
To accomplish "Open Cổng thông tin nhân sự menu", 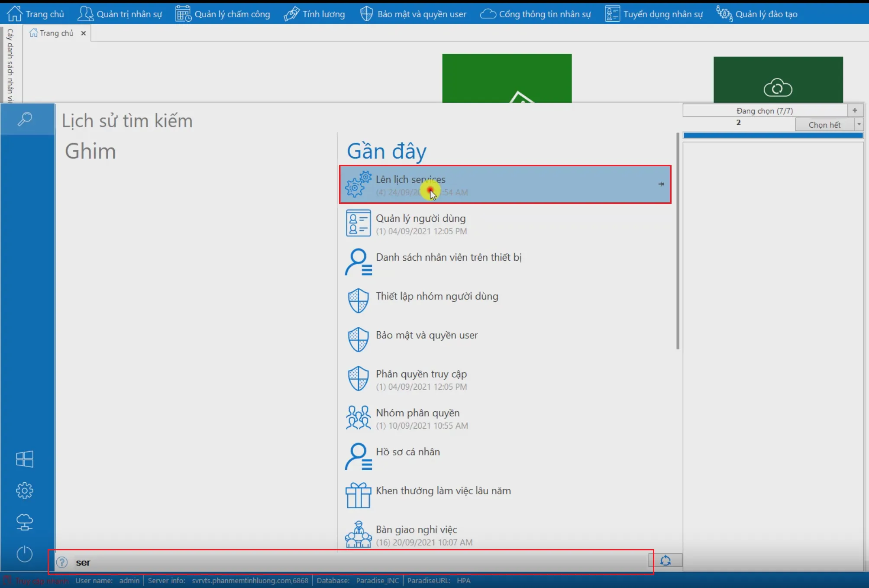I will point(535,14).
